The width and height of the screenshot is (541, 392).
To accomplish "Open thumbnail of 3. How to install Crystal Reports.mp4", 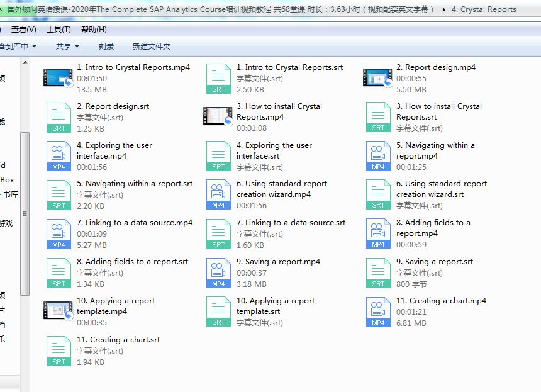I will point(218,116).
